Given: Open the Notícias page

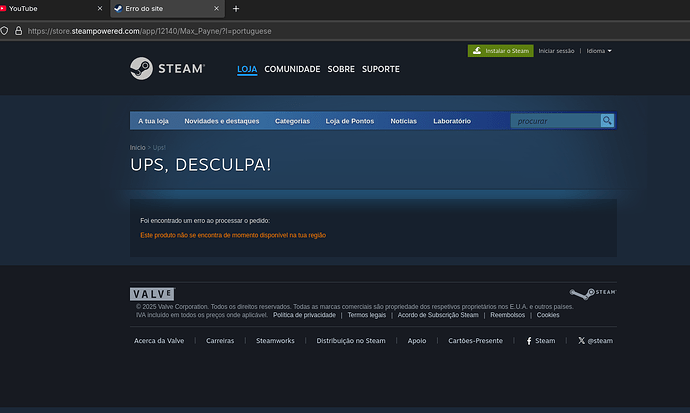Looking at the screenshot, I should point(404,121).
